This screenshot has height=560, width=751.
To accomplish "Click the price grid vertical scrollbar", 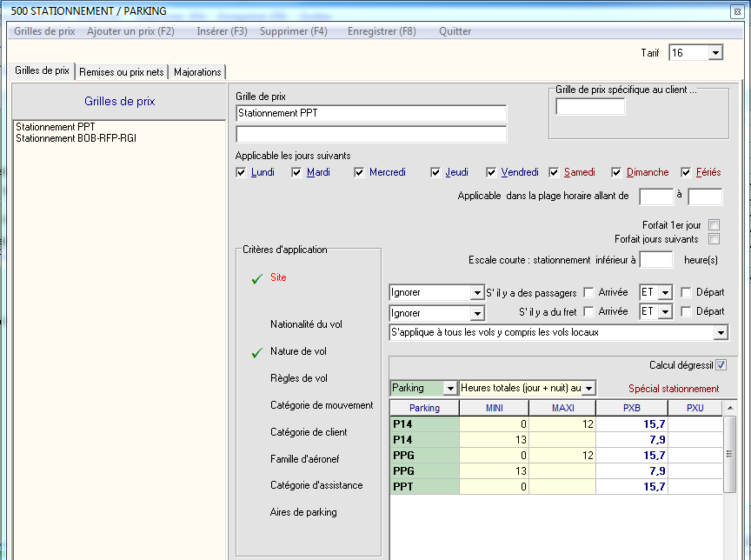I will pos(730,455).
